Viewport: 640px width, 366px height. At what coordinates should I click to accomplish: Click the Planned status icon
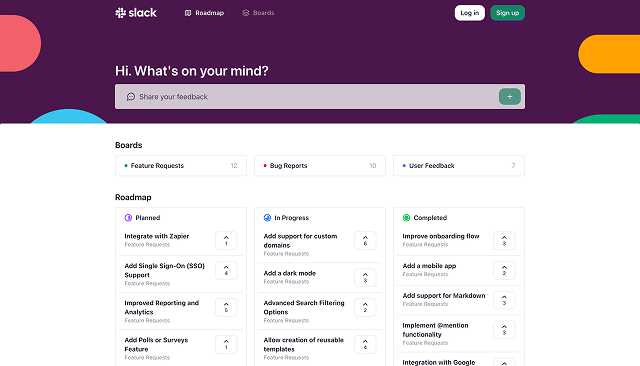[x=128, y=218]
